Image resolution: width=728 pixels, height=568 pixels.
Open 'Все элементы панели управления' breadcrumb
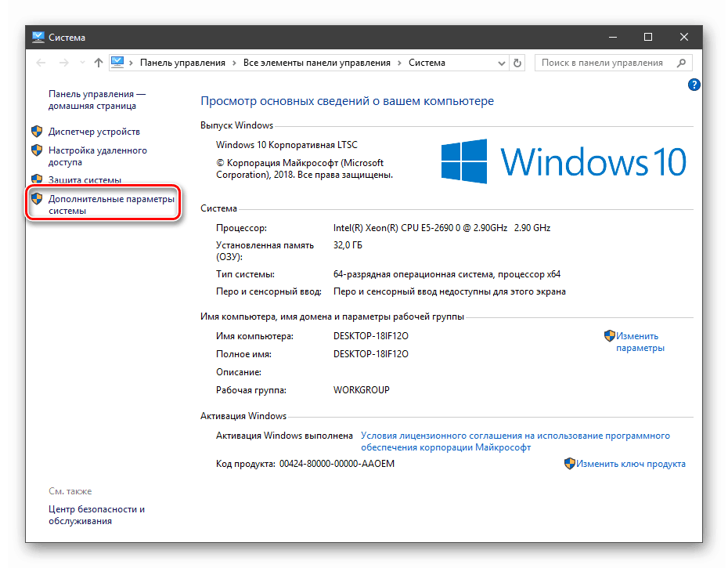click(317, 63)
